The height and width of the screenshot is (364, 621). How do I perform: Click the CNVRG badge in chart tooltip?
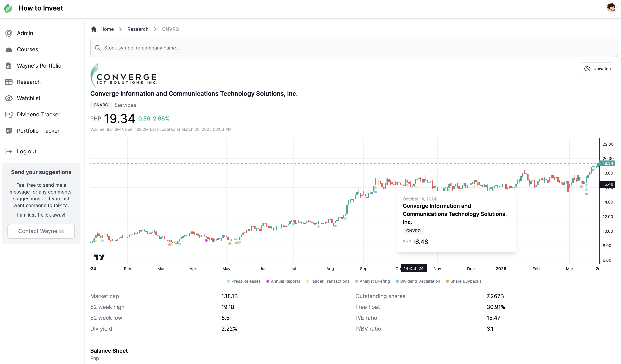413,231
